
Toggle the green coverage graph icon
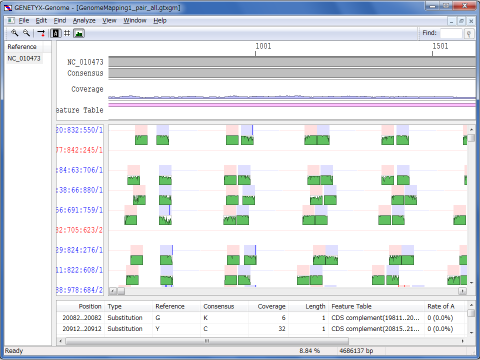coord(79,33)
